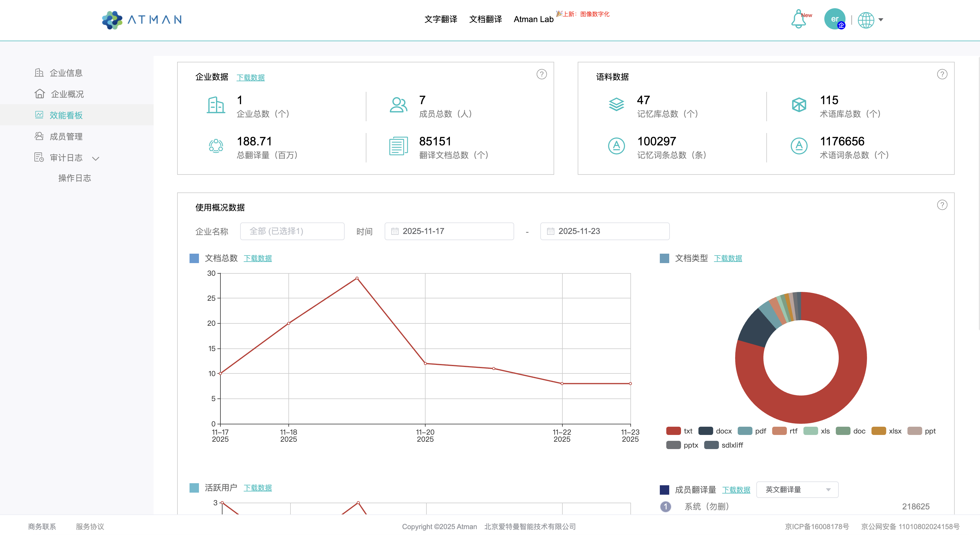Open the 企业名称 selection dropdown
Screen dimensions: 980x535
pos(292,231)
